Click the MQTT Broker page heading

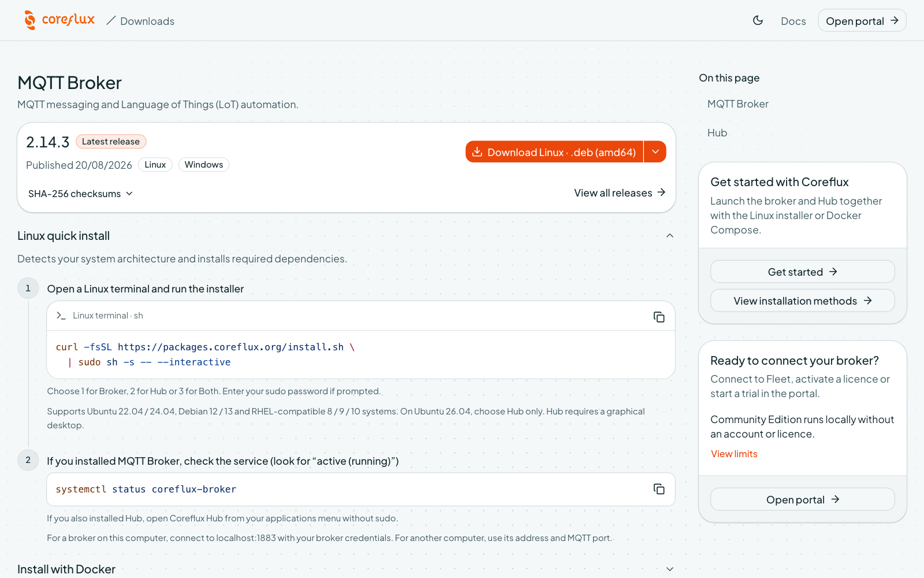pos(70,83)
